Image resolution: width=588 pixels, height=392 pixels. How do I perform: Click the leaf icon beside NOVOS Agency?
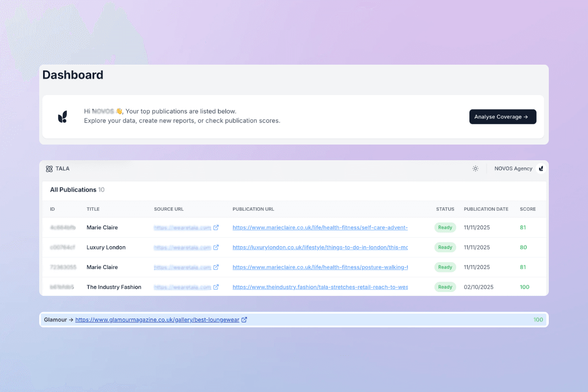click(x=540, y=168)
